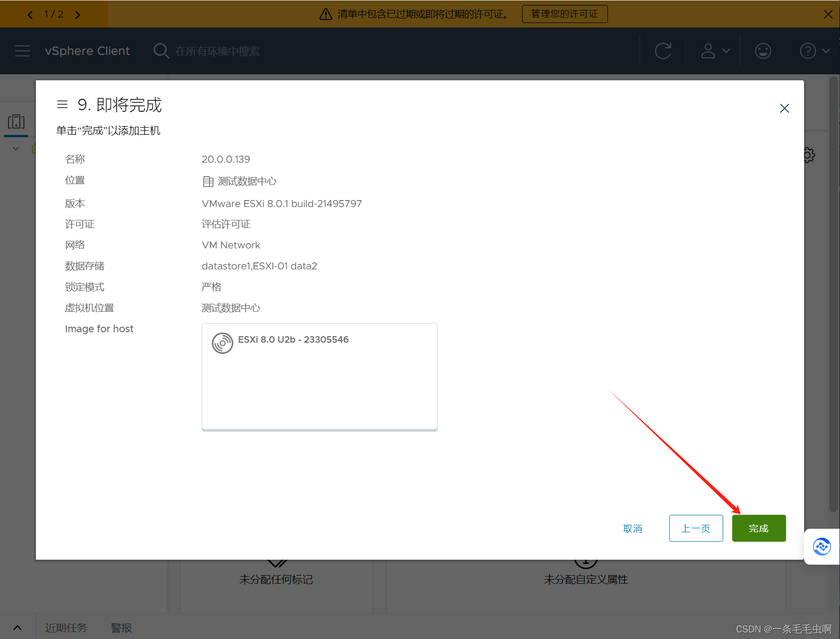Click 管理您的许可证 button in banner
Image resolution: width=840 pixels, height=639 pixels.
564,14
